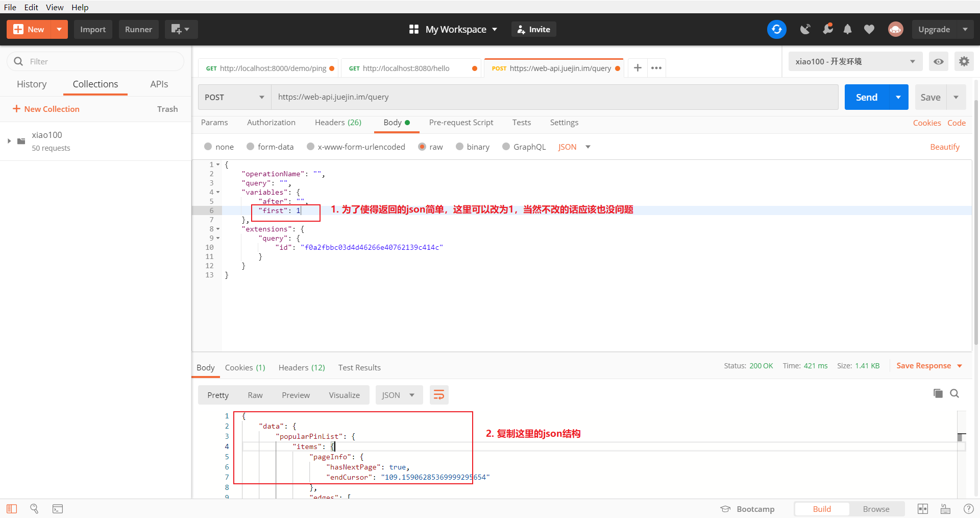Select the raw body type
This screenshot has width=980, height=518.
click(x=422, y=147)
